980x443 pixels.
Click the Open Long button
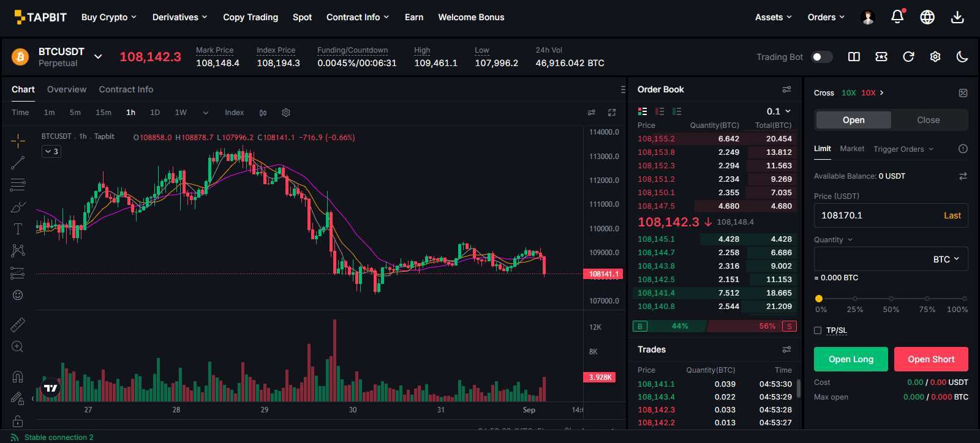pos(851,359)
